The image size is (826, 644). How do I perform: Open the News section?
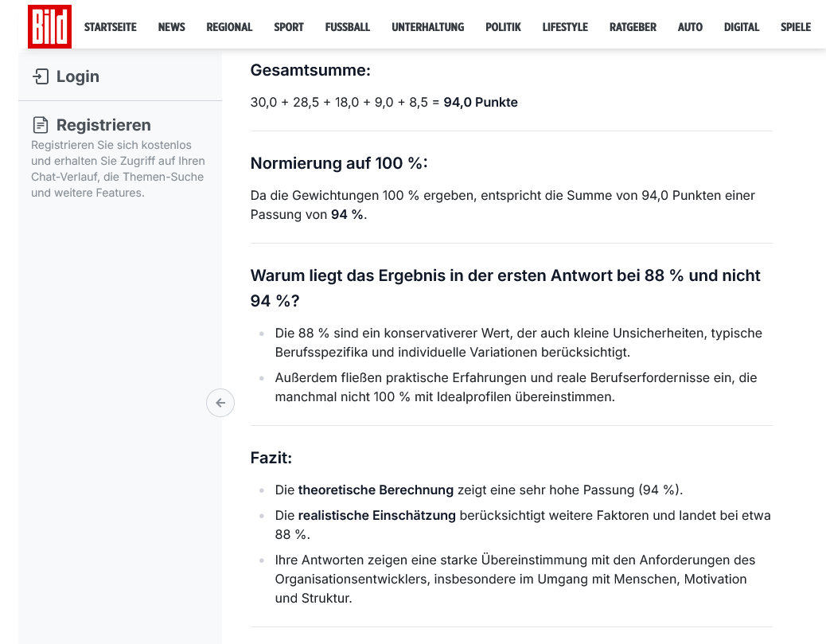tap(171, 27)
